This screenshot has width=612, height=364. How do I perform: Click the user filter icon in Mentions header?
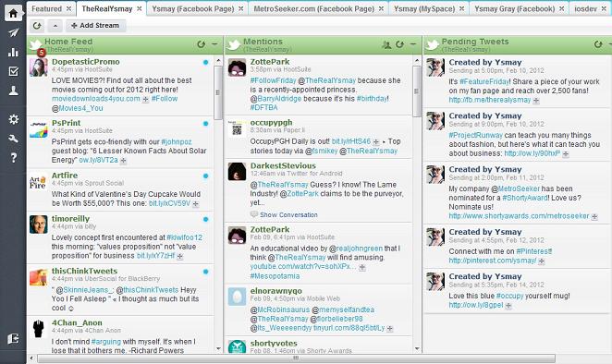click(386, 45)
